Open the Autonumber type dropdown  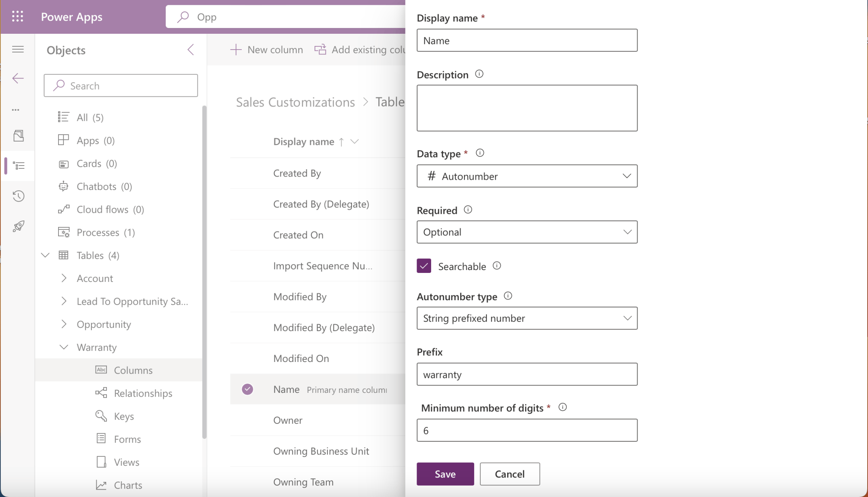527,318
